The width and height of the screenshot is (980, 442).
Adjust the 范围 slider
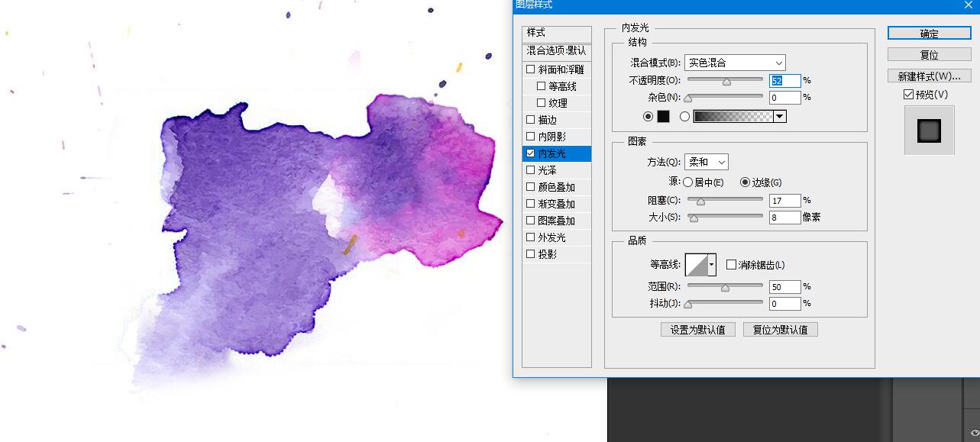[726, 286]
